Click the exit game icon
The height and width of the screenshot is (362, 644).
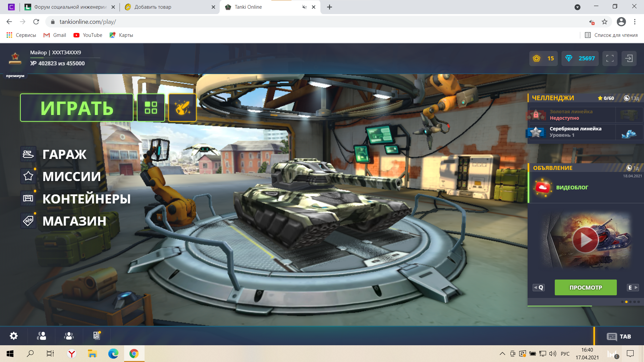click(629, 58)
